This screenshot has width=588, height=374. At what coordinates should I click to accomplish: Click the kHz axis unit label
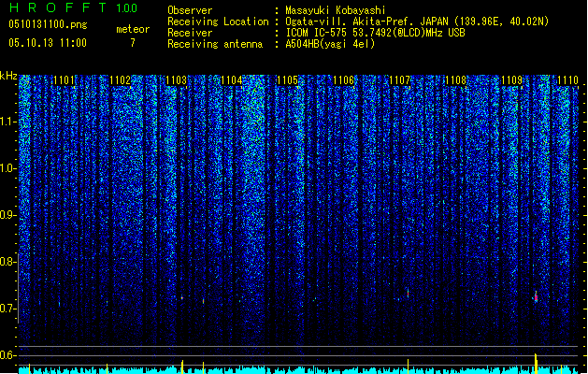[x=8, y=76]
